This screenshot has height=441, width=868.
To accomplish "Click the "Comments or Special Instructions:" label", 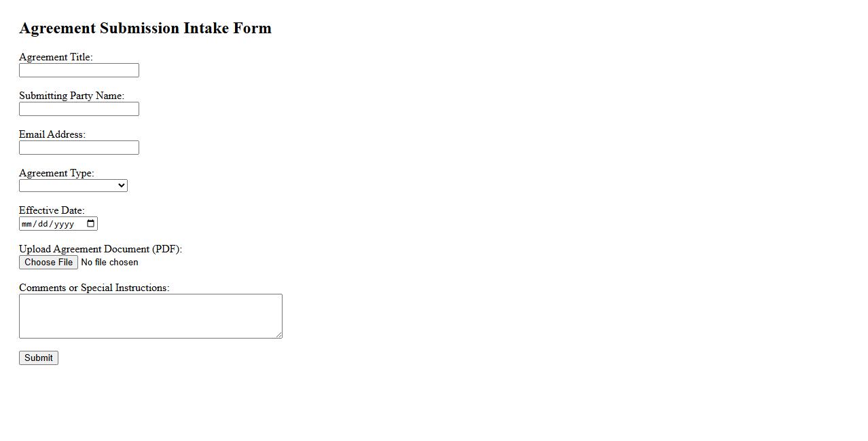I will [x=94, y=288].
